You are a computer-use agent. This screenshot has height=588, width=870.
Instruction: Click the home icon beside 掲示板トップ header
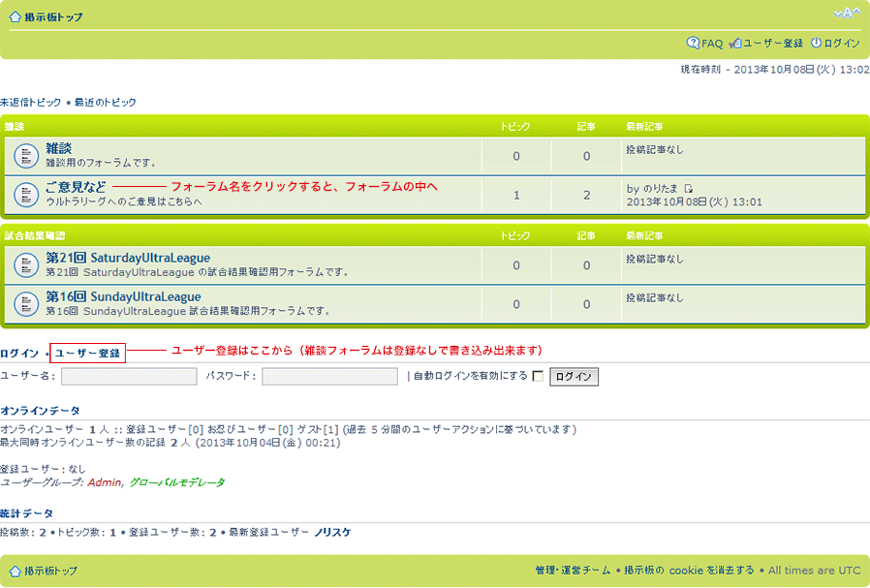pos(15,17)
